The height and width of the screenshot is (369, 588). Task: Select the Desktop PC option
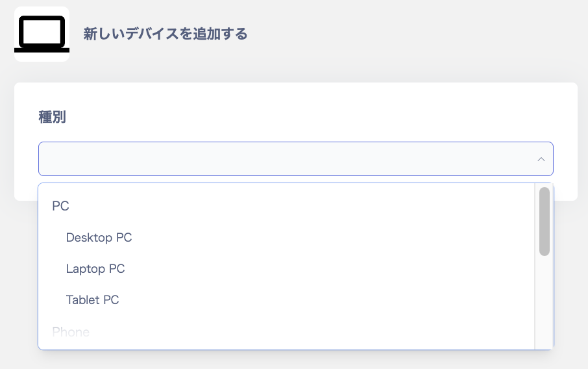[x=99, y=238]
